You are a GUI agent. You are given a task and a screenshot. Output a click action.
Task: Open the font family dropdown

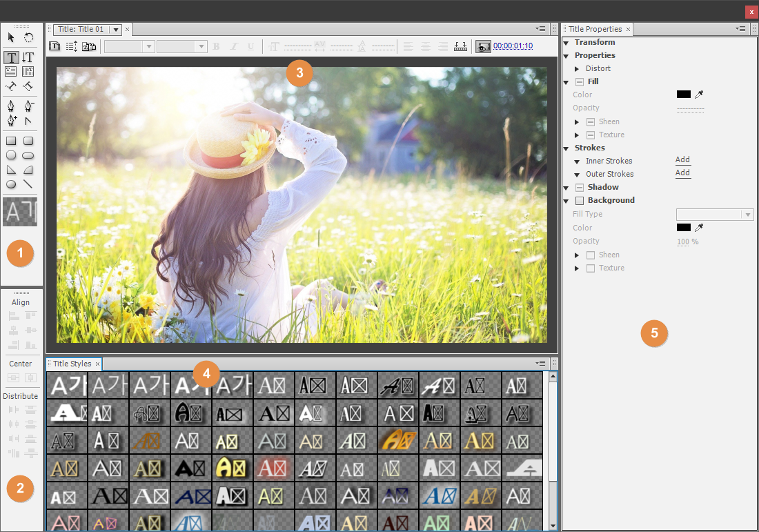[129, 46]
